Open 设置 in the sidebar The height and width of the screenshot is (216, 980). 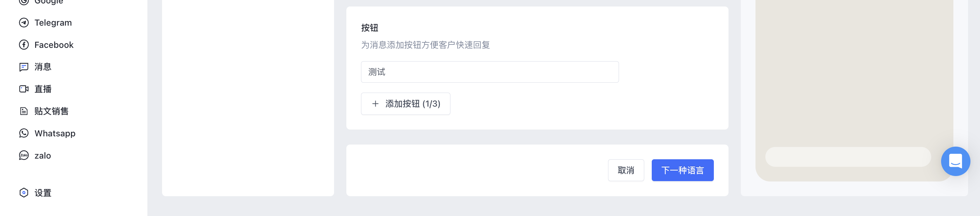[x=43, y=193]
